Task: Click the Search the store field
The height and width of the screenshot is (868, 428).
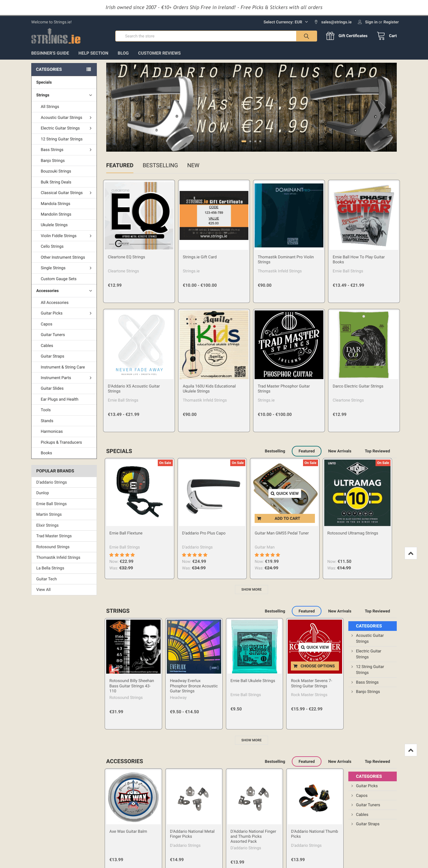Action: pos(206,36)
